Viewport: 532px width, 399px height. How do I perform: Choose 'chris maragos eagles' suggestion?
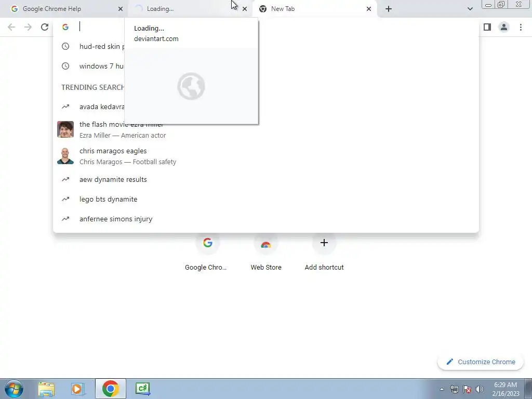pos(265,156)
